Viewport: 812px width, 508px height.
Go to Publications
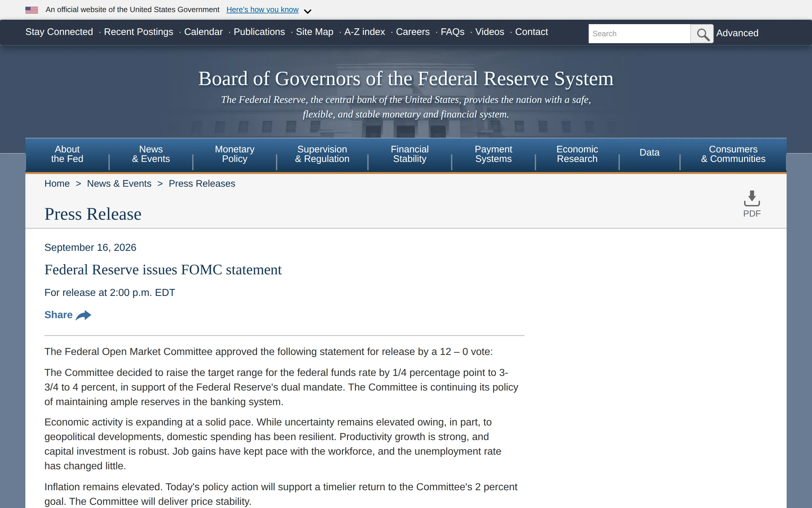click(x=259, y=32)
